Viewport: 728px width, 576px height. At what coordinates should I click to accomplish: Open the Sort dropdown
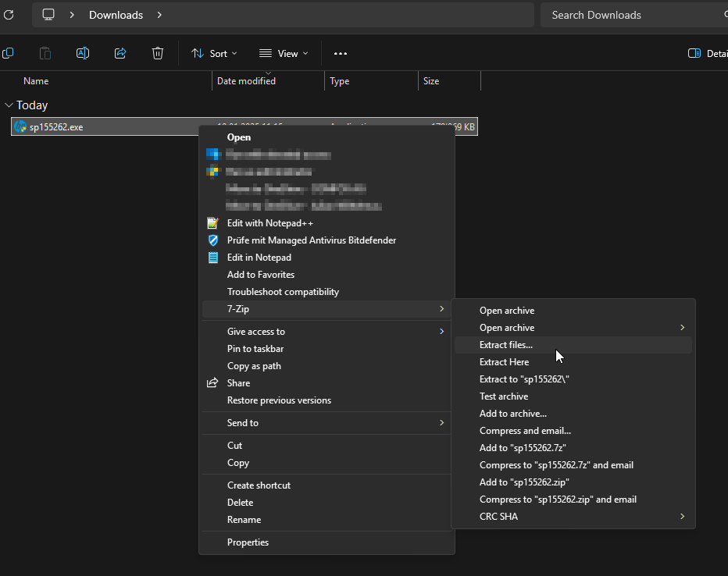coord(213,53)
